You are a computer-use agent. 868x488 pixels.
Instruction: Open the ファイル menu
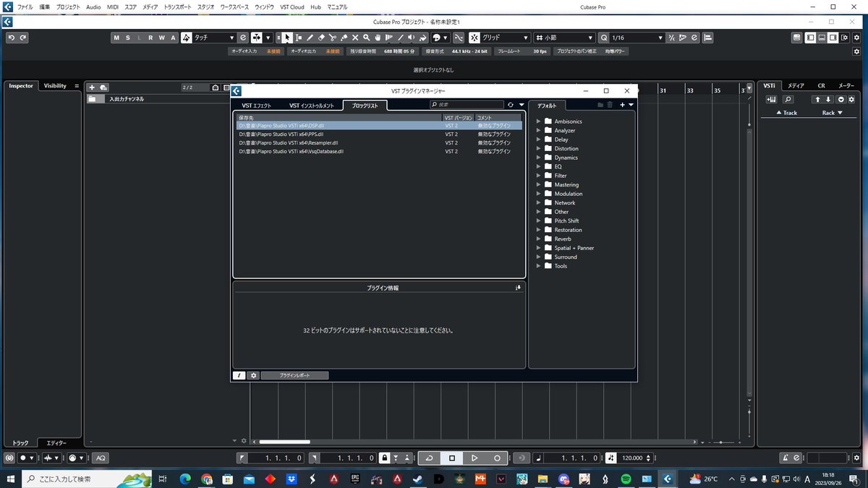point(25,7)
